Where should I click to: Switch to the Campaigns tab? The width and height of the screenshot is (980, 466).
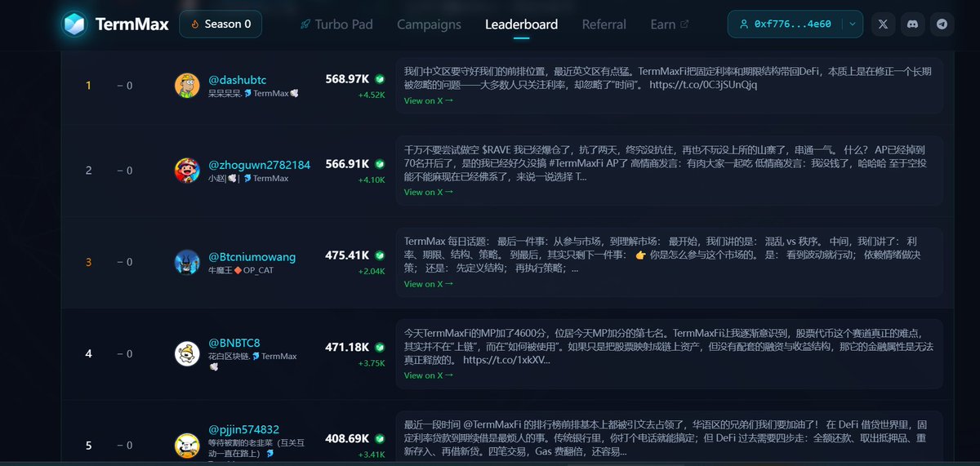tap(429, 24)
